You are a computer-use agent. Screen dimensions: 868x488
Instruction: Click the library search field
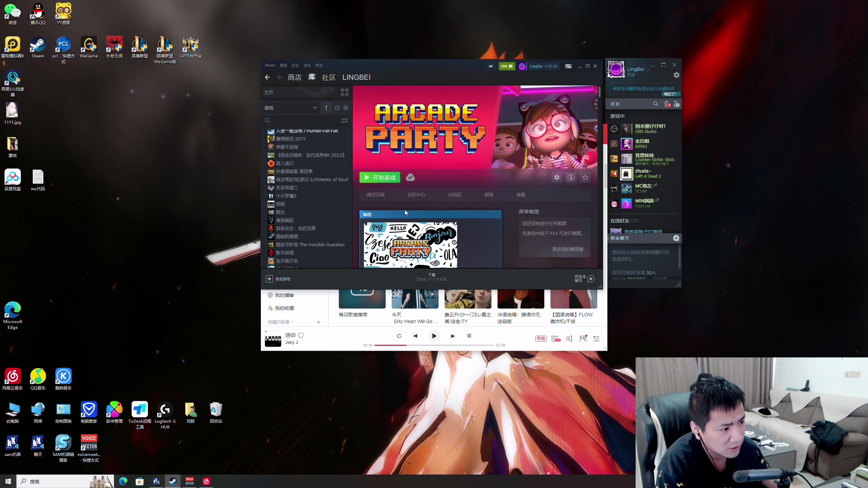point(301,121)
